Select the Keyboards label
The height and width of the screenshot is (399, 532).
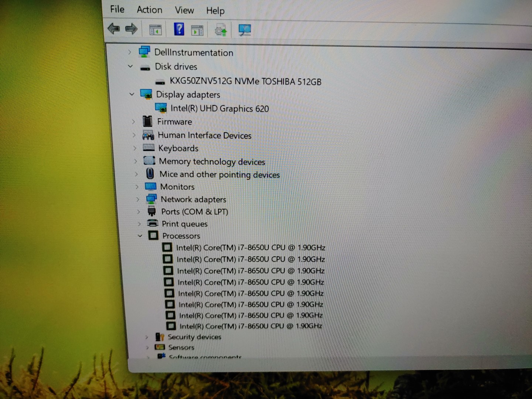[178, 149]
